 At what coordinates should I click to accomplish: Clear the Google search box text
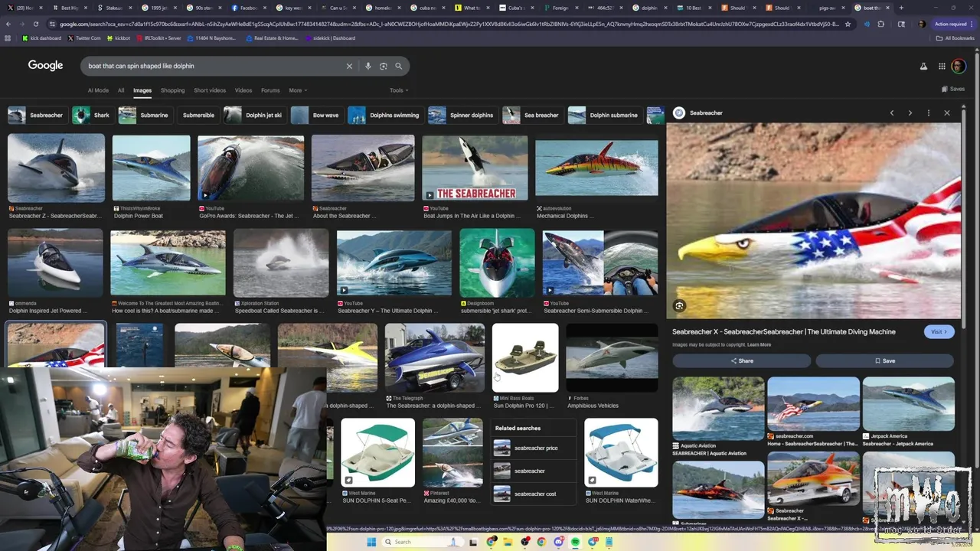(349, 66)
